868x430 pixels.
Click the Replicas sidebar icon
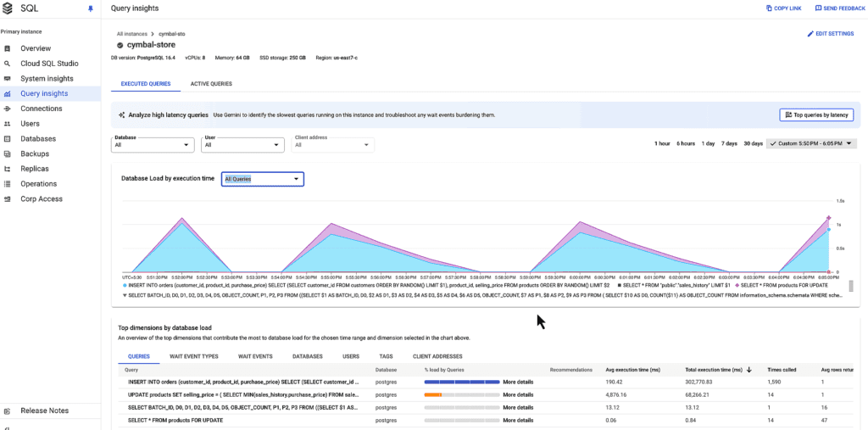coord(7,169)
